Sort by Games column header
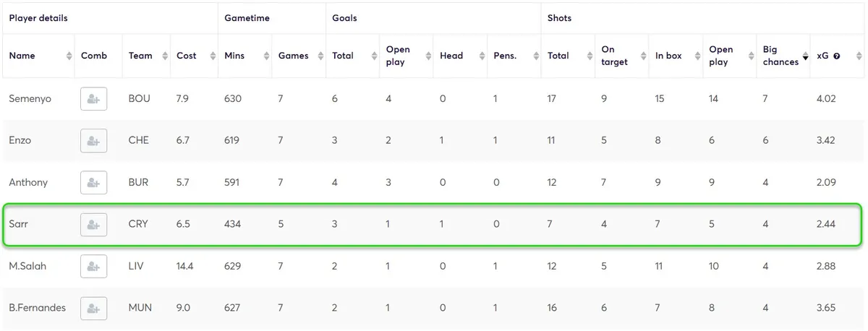Screen dimensions: 868x331 [x=293, y=56]
